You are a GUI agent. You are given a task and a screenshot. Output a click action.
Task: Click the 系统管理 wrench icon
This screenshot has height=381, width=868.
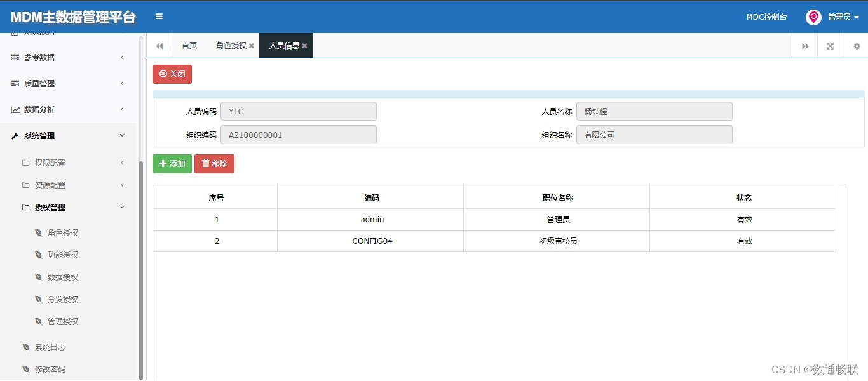click(x=15, y=135)
